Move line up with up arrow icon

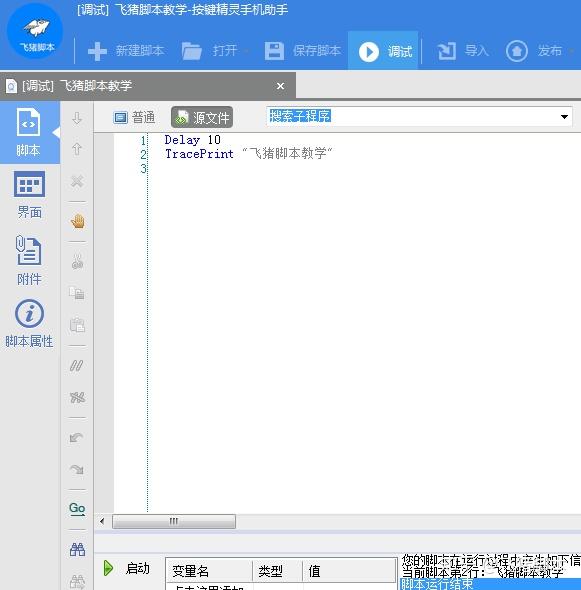pos(77,149)
